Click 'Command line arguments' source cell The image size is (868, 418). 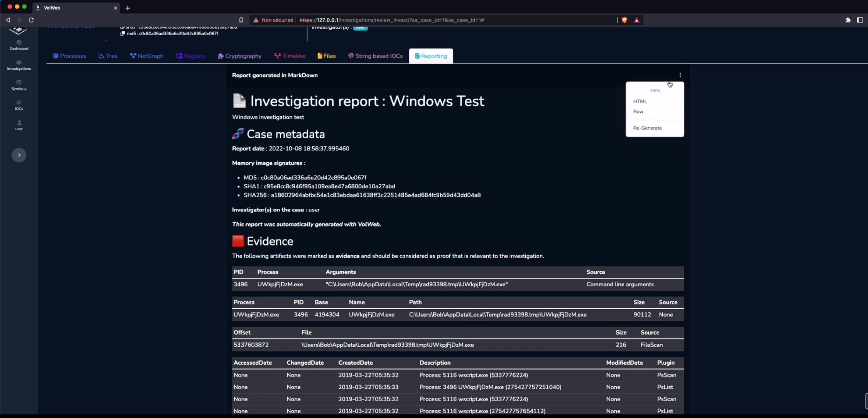pyautogui.click(x=620, y=284)
